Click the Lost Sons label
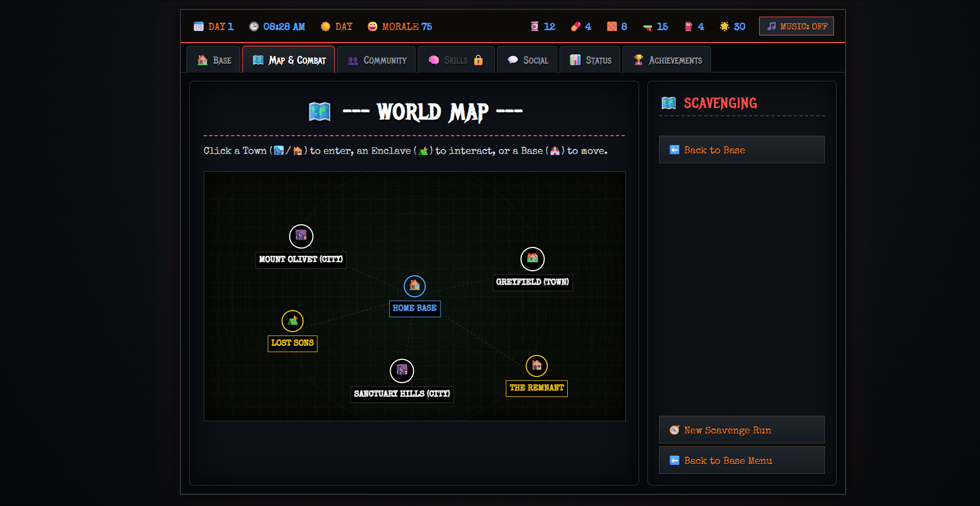The width and height of the screenshot is (980, 506). point(292,343)
